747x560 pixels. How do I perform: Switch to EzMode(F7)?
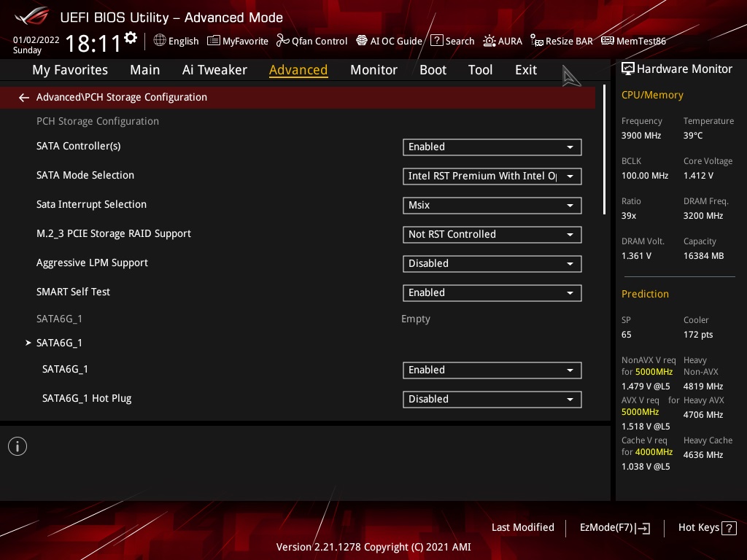click(x=614, y=528)
